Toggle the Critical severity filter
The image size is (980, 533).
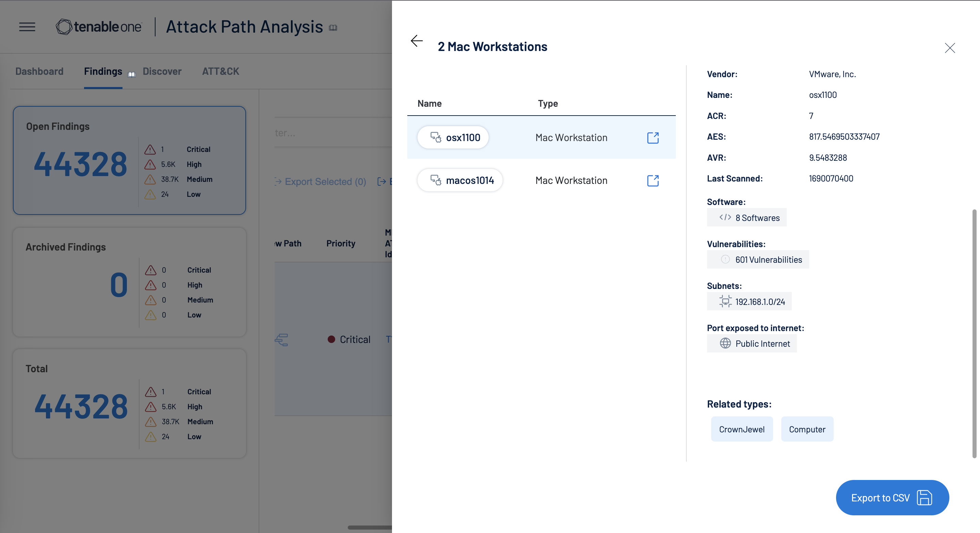(x=198, y=148)
